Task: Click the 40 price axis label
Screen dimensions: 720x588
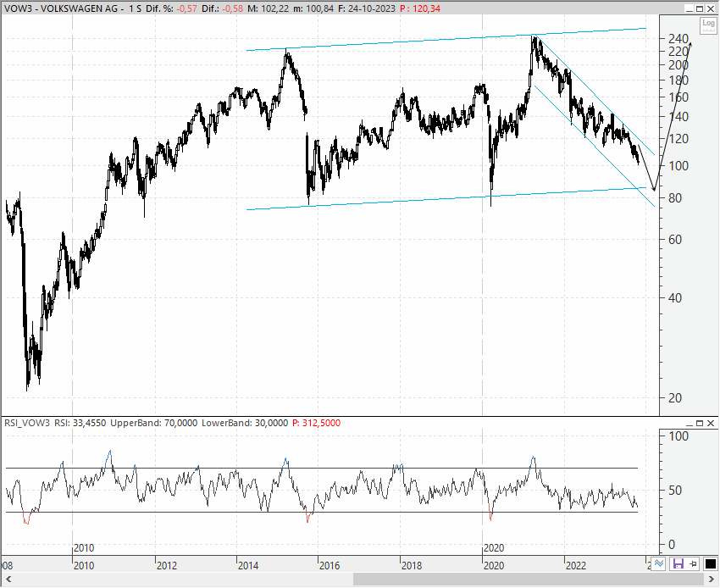Action: [675, 297]
